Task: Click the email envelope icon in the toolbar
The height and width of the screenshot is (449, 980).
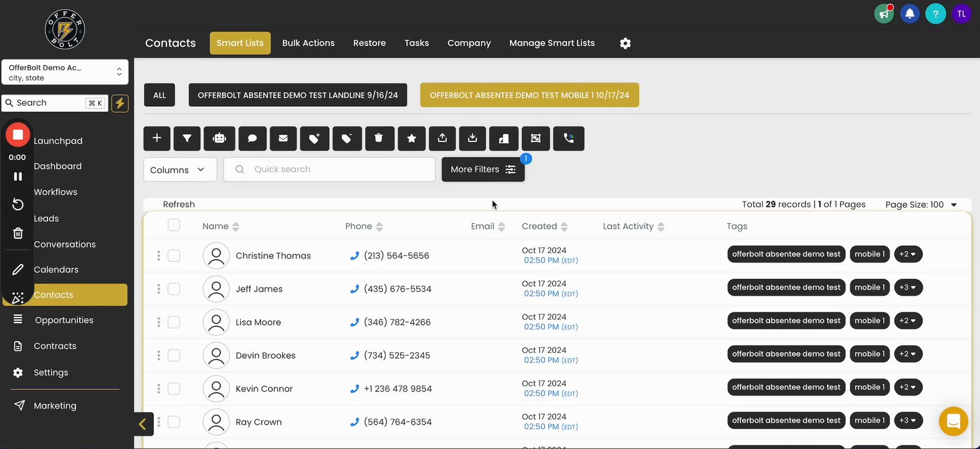Action: tap(283, 138)
